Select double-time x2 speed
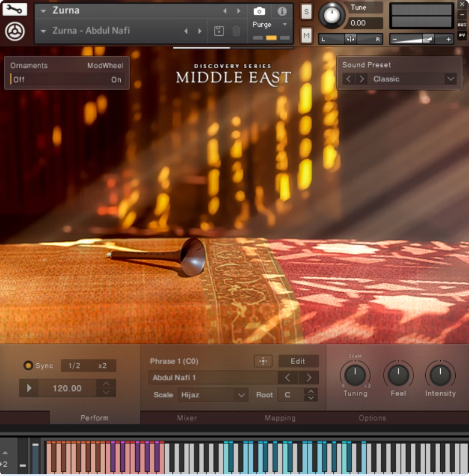469x476 pixels. click(x=102, y=365)
